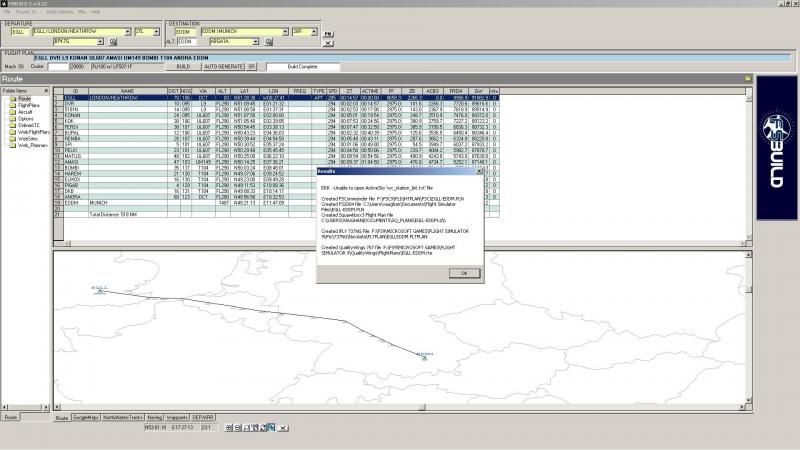Viewport: 800px width, 450px height.
Task: Switch to the Waypoints tab
Action: pyautogui.click(x=177, y=417)
